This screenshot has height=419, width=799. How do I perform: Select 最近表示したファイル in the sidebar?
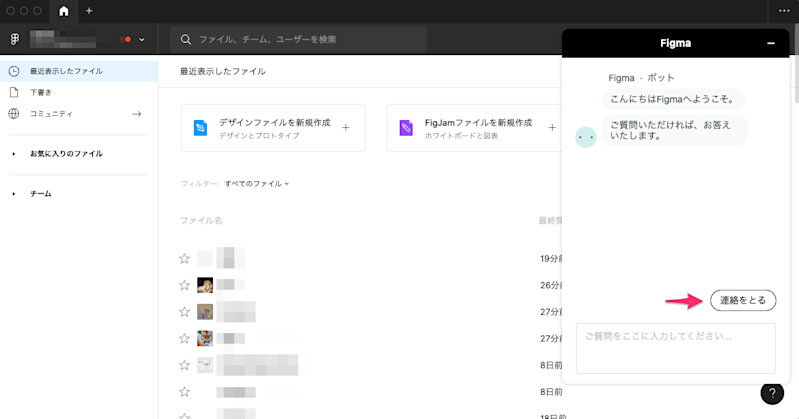click(x=79, y=71)
